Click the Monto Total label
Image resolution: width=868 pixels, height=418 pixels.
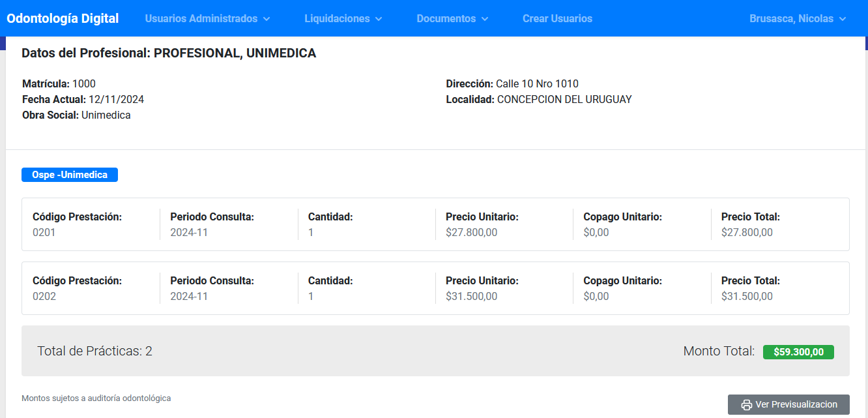click(718, 351)
